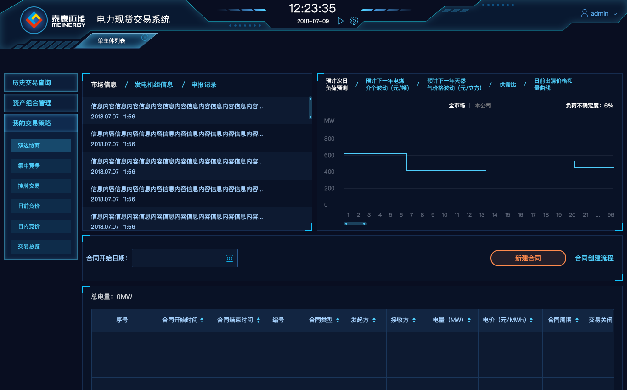This screenshot has height=390, width=627.
Task: Expand the admin account dropdown arrow
Action: pos(615,14)
